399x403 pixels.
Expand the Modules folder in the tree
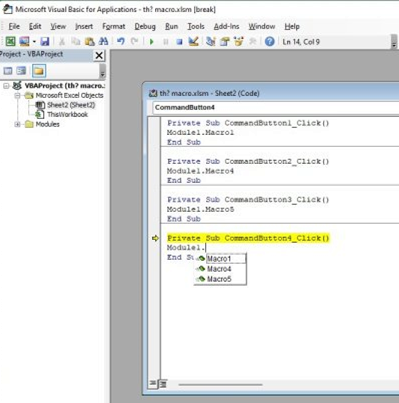point(17,124)
